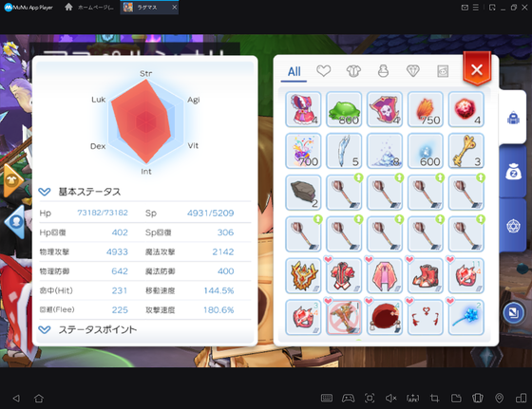Select the green slime item with 800

344,109
